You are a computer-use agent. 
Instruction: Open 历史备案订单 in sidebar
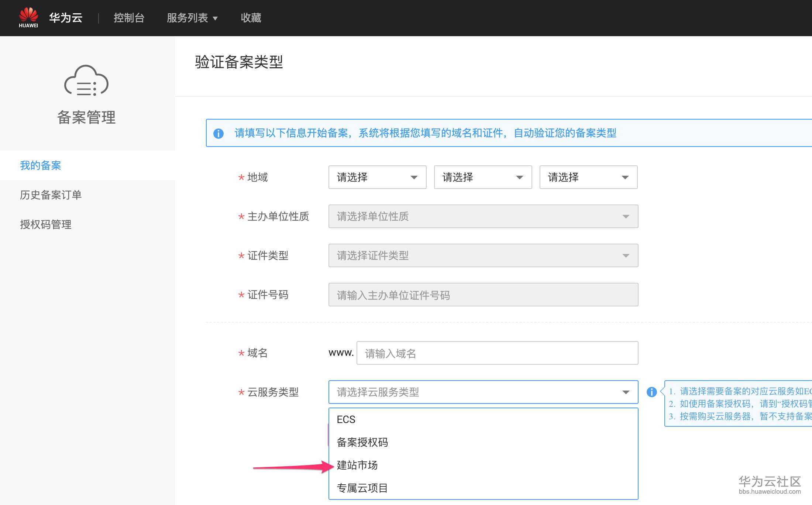[x=51, y=195]
